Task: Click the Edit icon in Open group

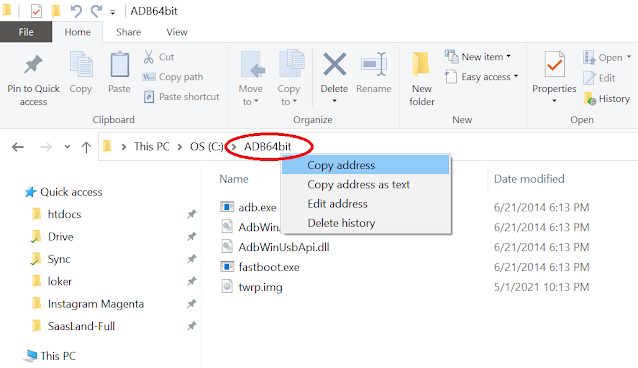Action: (x=589, y=78)
